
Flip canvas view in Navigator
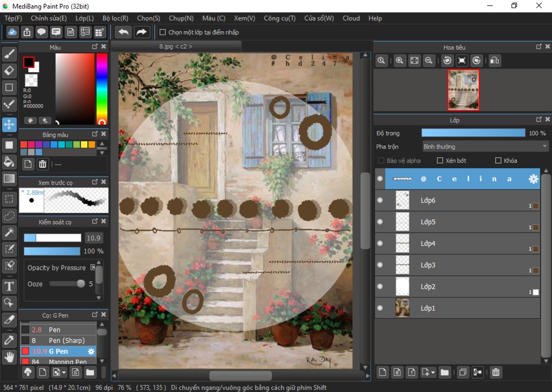(494, 60)
